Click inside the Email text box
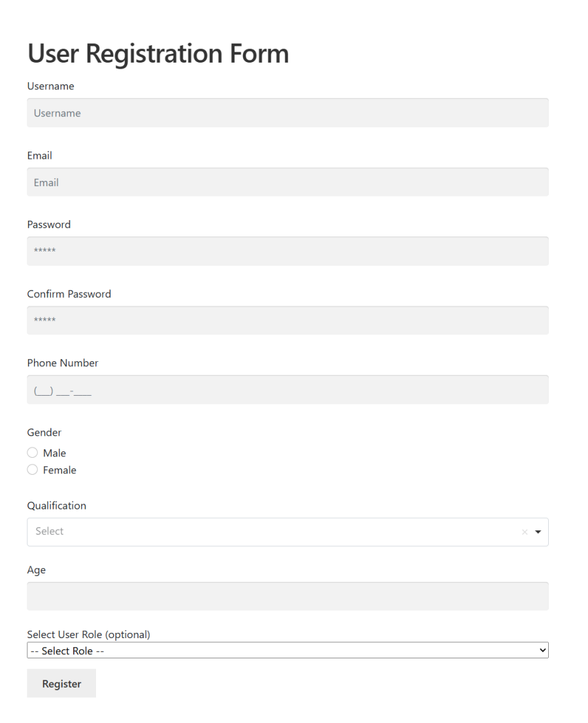Image resolution: width=588 pixels, height=723 pixels. 287,182
